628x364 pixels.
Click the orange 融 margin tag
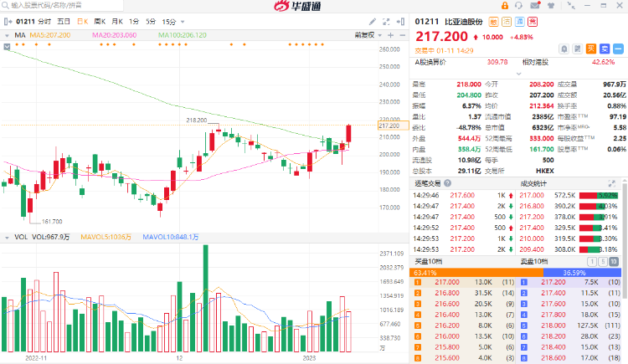[x=493, y=22]
